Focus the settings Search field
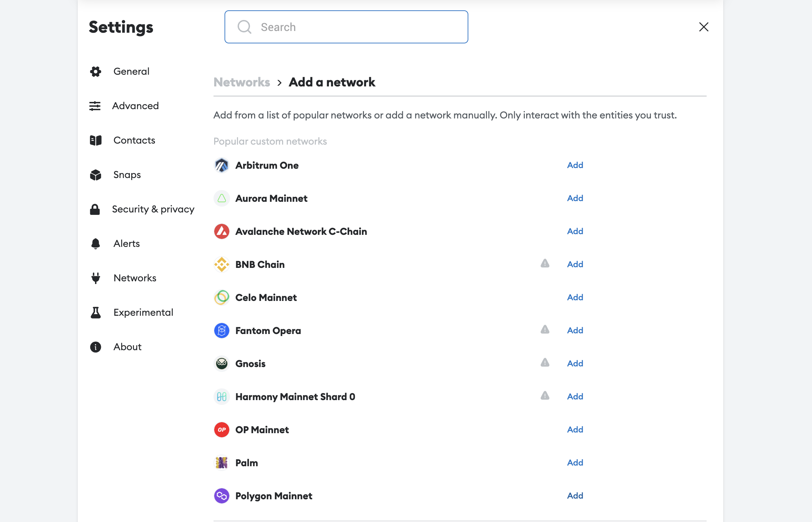 tap(346, 27)
